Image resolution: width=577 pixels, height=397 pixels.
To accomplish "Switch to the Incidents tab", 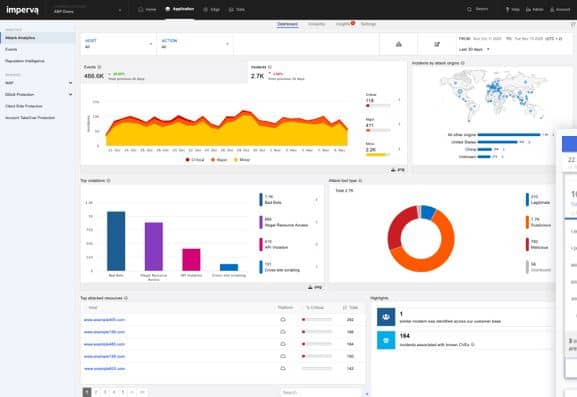I will [x=316, y=24].
